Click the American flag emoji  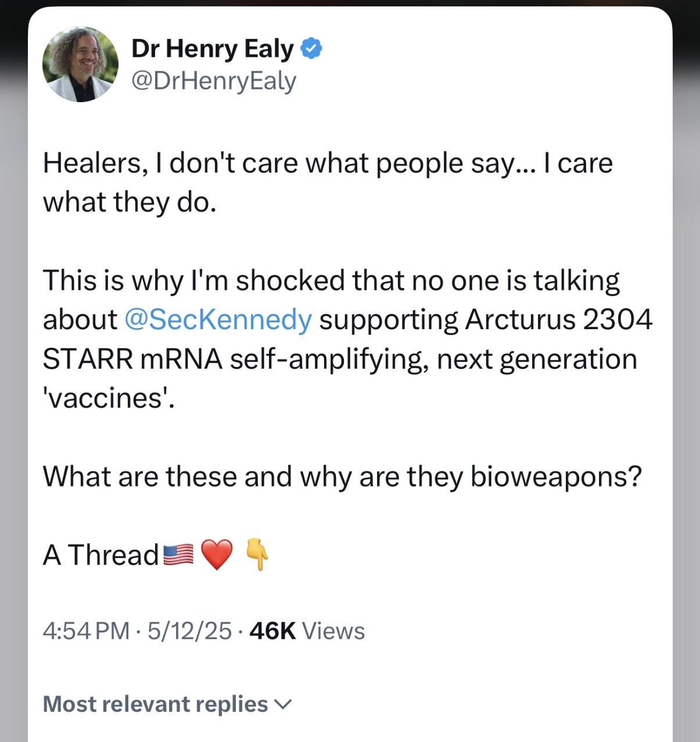coord(178,555)
